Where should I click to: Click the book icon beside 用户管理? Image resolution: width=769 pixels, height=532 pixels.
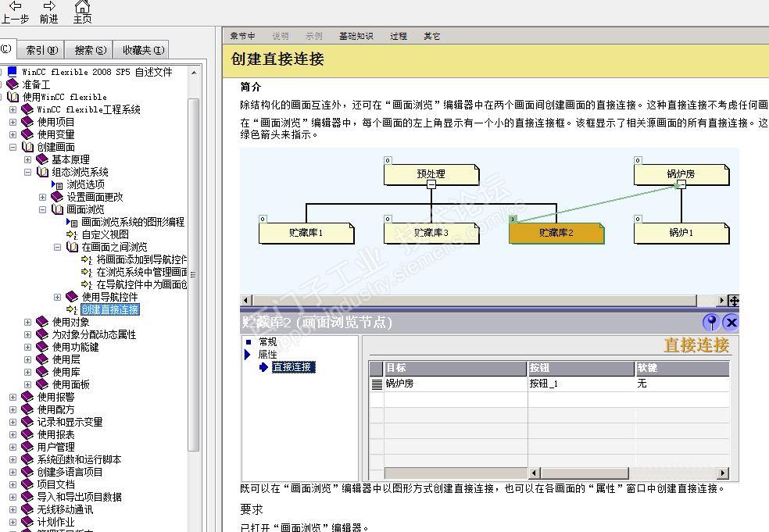(x=27, y=447)
